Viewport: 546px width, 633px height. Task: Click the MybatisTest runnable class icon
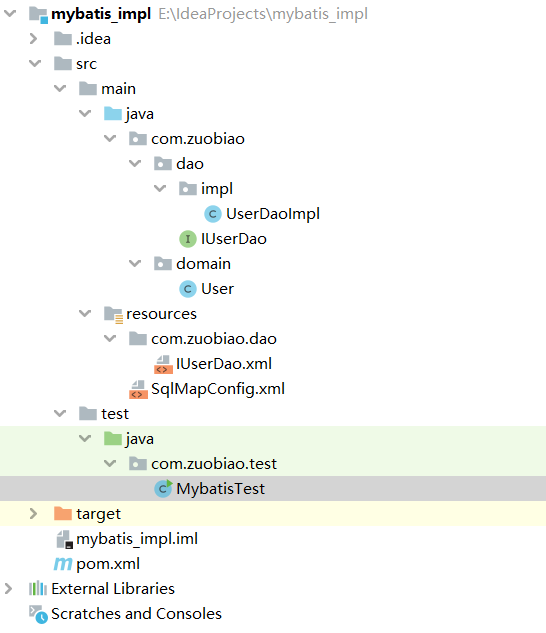click(163, 488)
